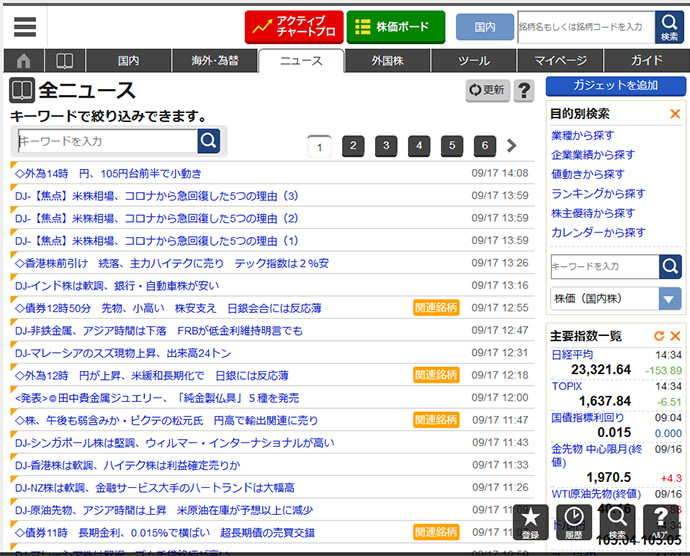Screen dimensions: 690x556
Task: Click the clock 履歴 floating button
Action: point(574,522)
